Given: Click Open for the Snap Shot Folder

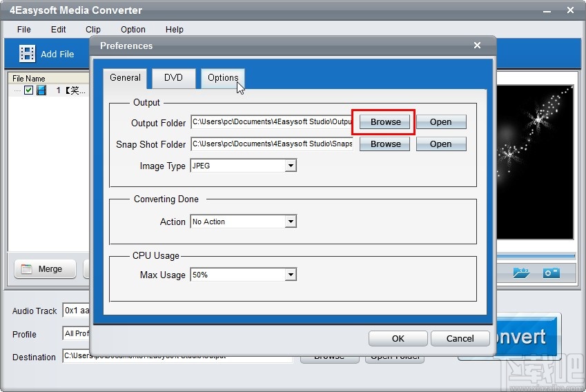Looking at the screenshot, I should click(x=441, y=144).
